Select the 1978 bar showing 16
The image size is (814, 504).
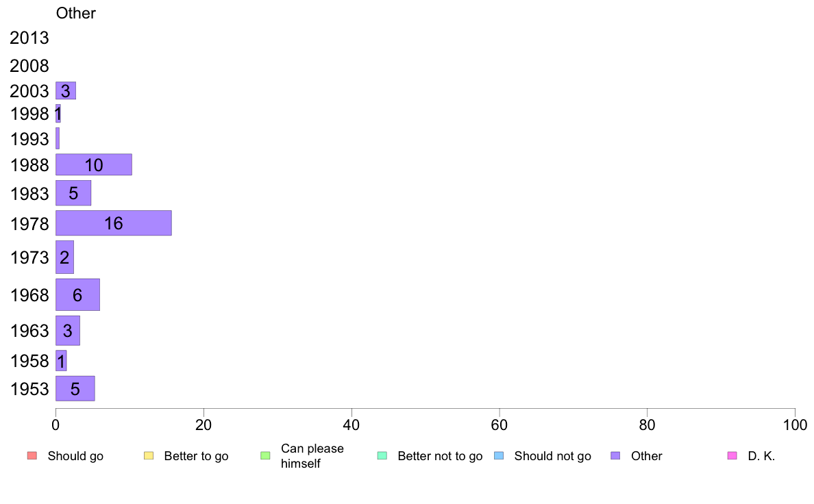tap(114, 223)
